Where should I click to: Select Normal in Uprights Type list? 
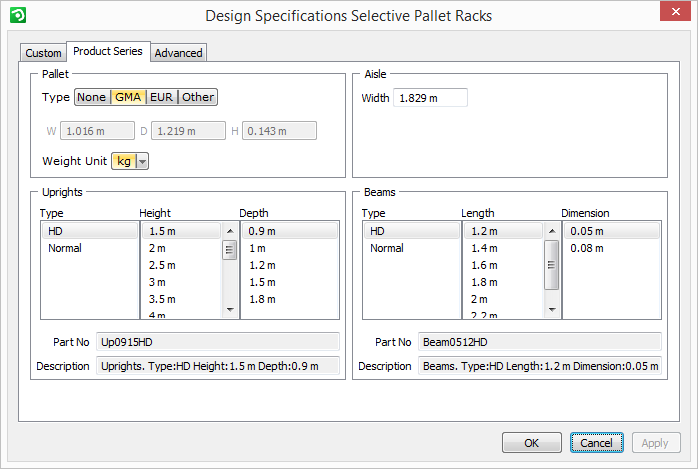tap(65, 248)
